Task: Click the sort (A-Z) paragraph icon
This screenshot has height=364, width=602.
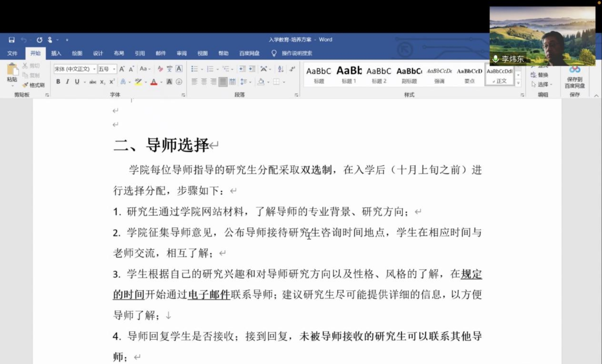Action: pyautogui.click(x=281, y=69)
